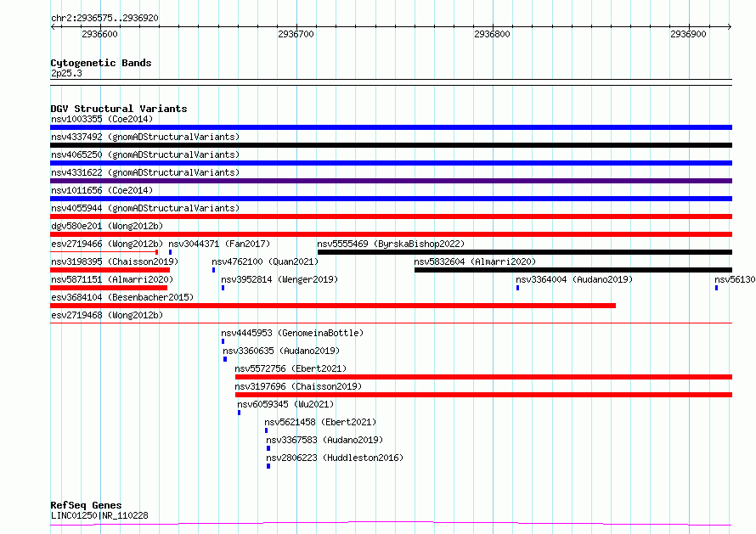Select the nsv5572756 (Ebert2021) red bar

tap(483, 377)
